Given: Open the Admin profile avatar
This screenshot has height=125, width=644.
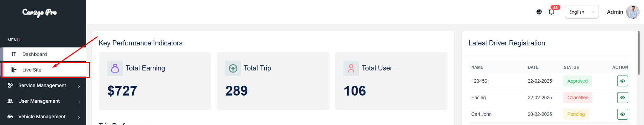Looking at the screenshot, I should pyautogui.click(x=632, y=12).
